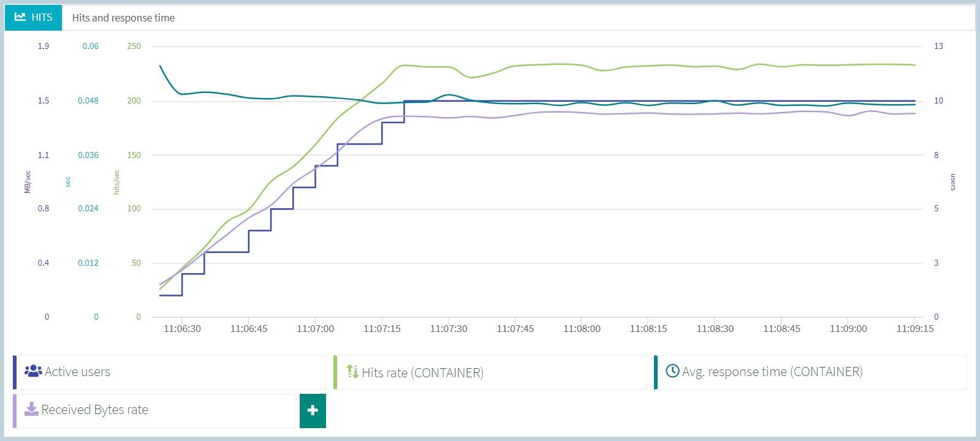Image resolution: width=980 pixels, height=441 pixels.
Task: Click the Received Bytes rate download icon
Action: click(x=31, y=409)
